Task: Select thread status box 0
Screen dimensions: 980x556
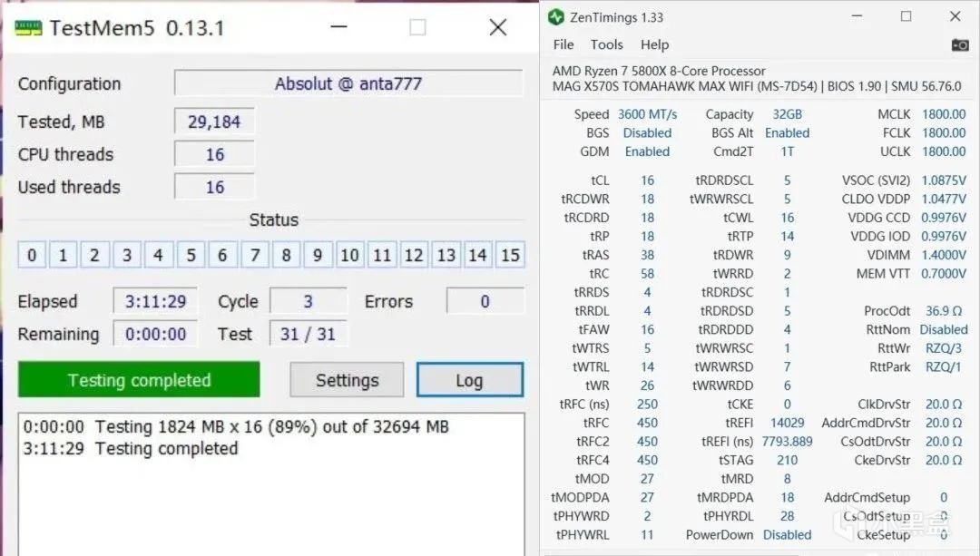Action: (x=32, y=255)
